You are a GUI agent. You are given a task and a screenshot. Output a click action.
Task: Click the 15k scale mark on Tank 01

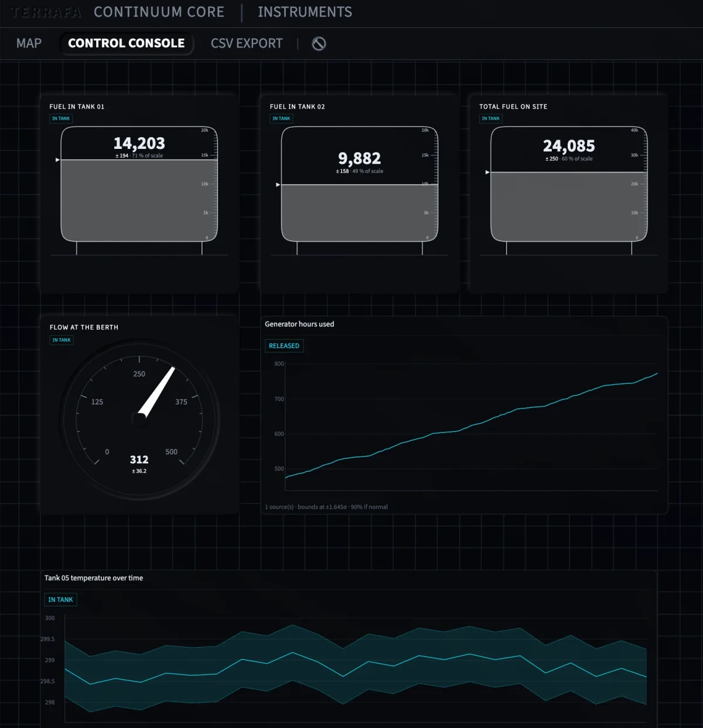pos(204,155)
